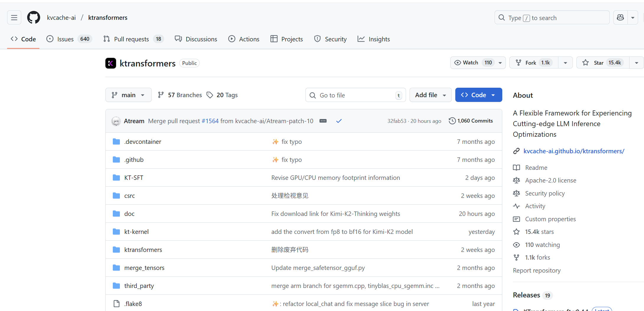Open the main branch selector dropdown
Viewport: 644px width, 311px height.
[128, 95]
